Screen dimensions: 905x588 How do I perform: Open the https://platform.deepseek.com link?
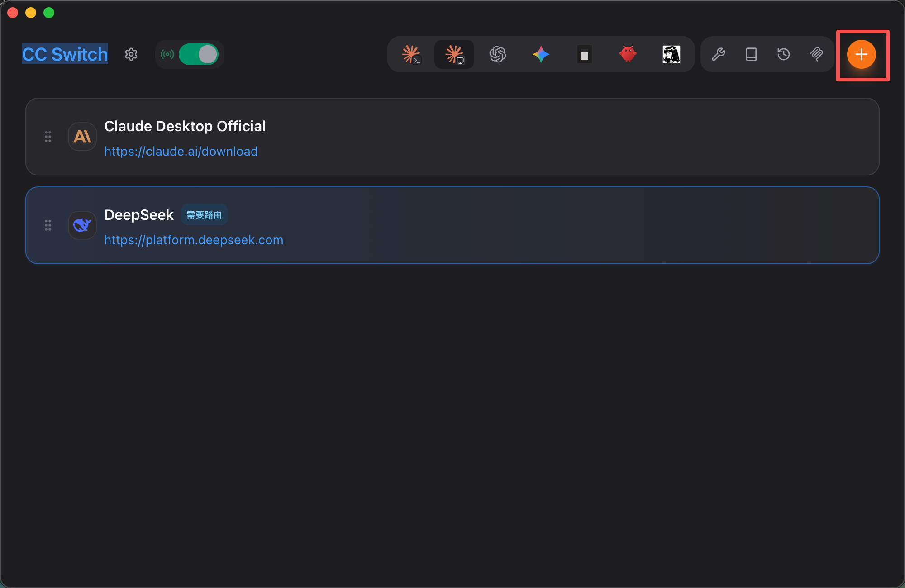coord(194,240)
